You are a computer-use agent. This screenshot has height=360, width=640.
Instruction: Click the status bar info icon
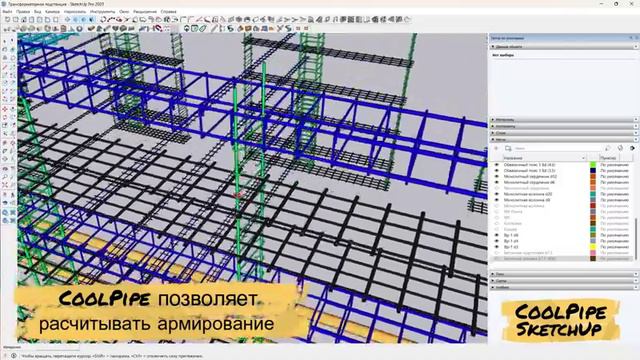click(13, 356)
